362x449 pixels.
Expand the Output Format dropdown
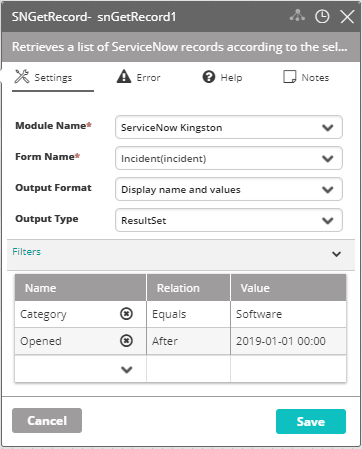229,189
